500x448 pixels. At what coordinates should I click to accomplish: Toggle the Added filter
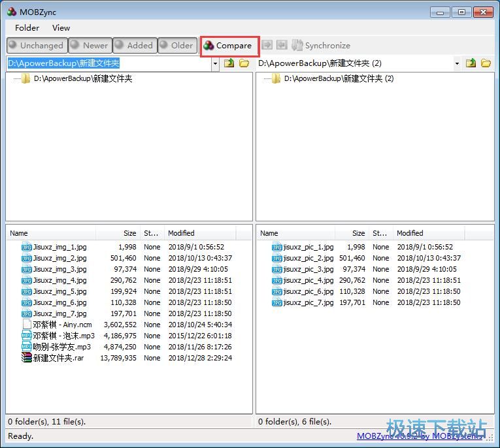135,46
